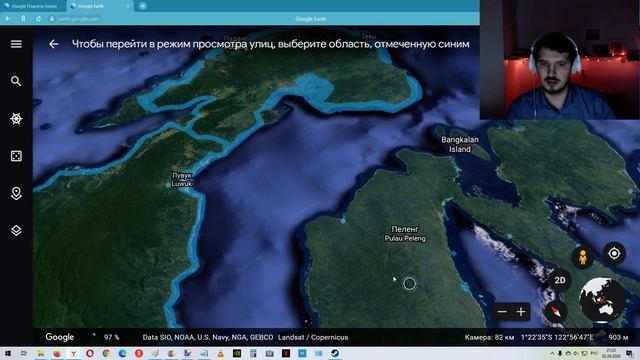This screenshot has width=640, height=360.
Task: Reload the page in browser
Action: coord(38,19)
